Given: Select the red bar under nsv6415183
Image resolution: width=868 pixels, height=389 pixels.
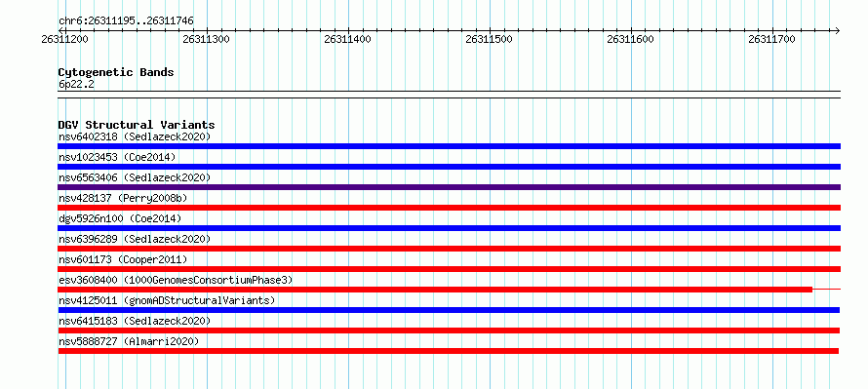Looking at the screenshot, I should coord(449,331).
